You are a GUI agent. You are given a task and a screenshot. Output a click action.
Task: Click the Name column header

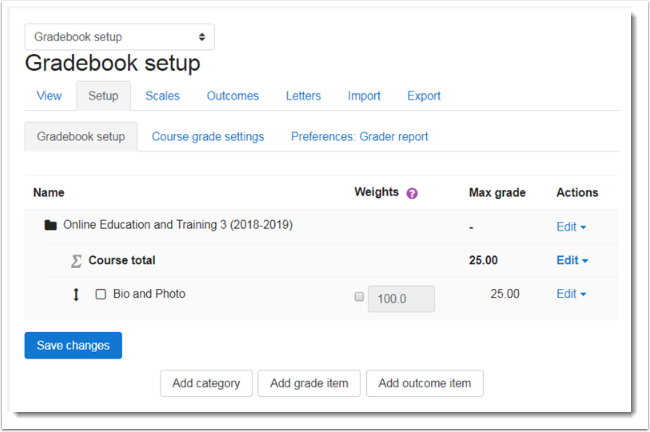click(x=49, y=193)
